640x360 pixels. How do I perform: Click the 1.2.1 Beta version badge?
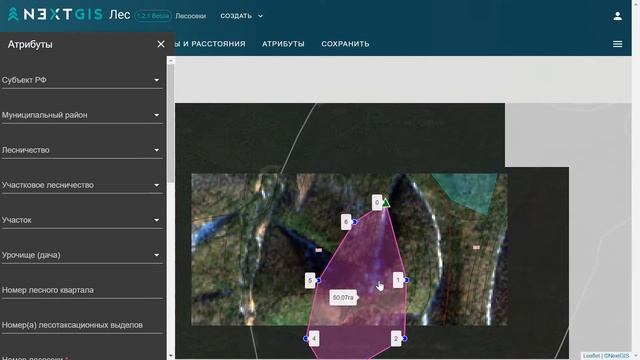tap(153, 16)
